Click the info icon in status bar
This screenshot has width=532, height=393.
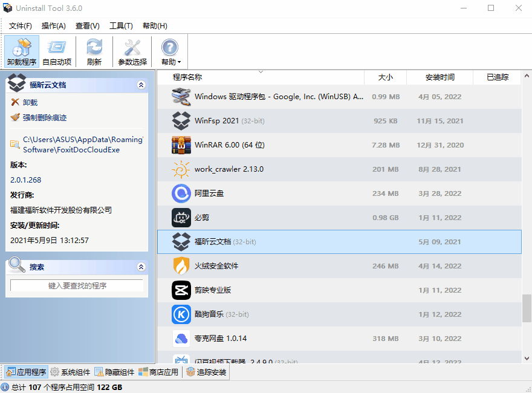click(x=5, y=387)
